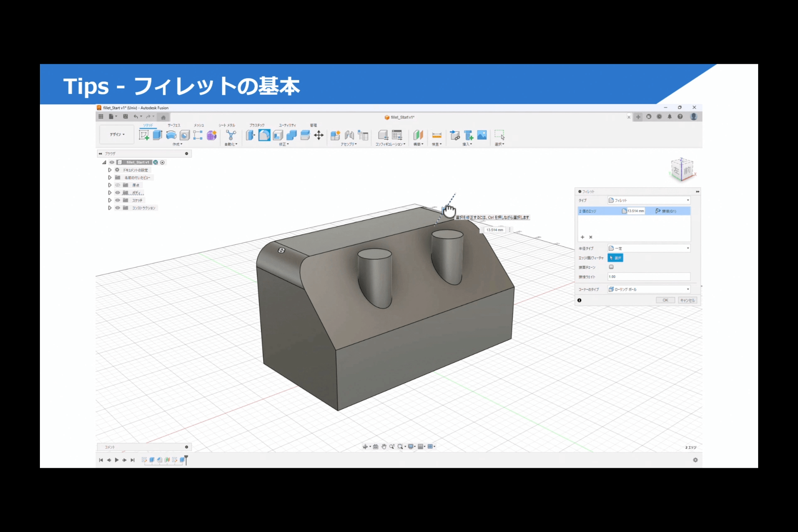Open the 半径タイプ dropdown
This screenshot has width=798, height=532.
point(649,248)
